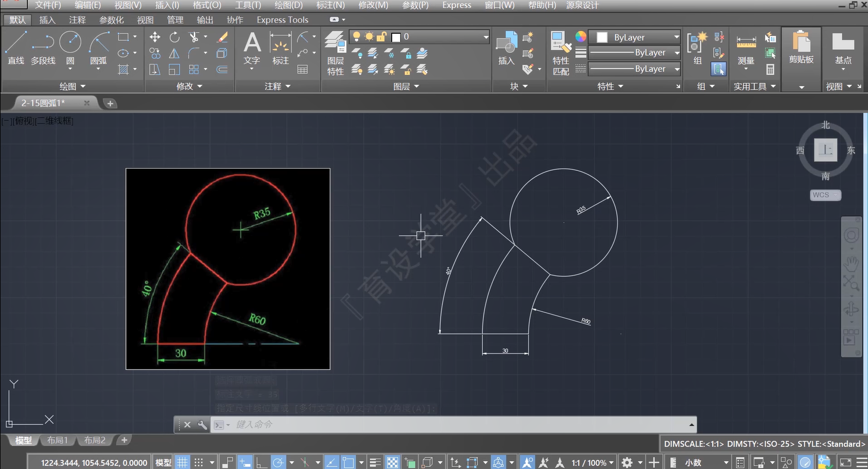Toggle the layer lock padlock icon
The width and height of the screenshot is (868, 469).
(x=382, y=37)
